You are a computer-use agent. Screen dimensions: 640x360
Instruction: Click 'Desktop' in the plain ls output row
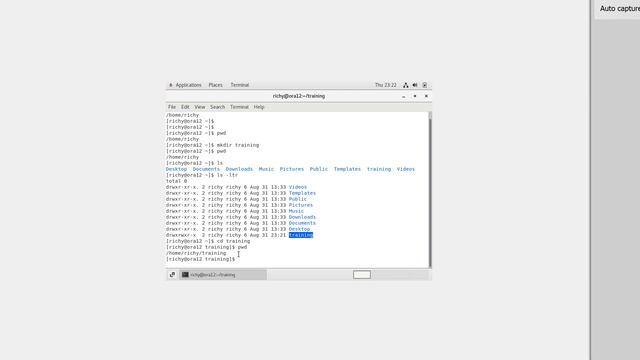(176, 169)
